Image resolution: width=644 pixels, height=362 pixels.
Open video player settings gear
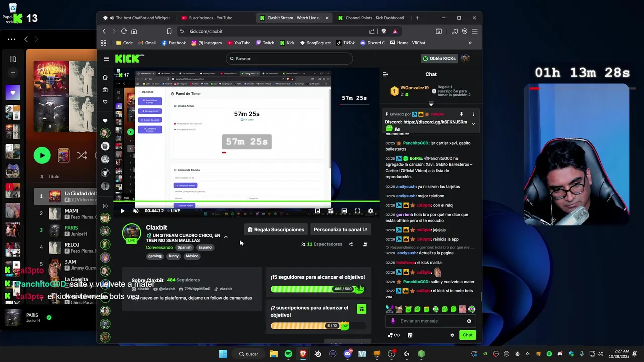coord(371,211)
